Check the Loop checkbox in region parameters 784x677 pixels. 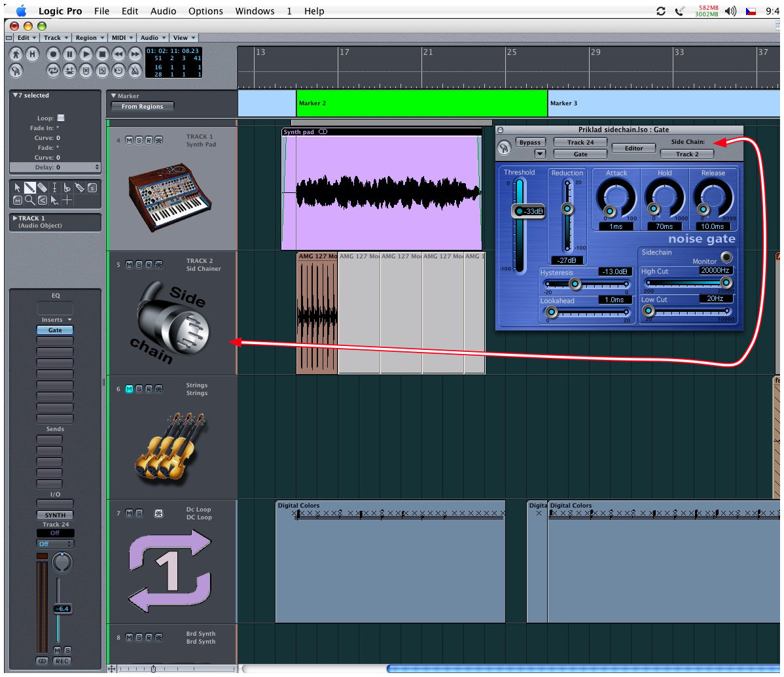61,118
